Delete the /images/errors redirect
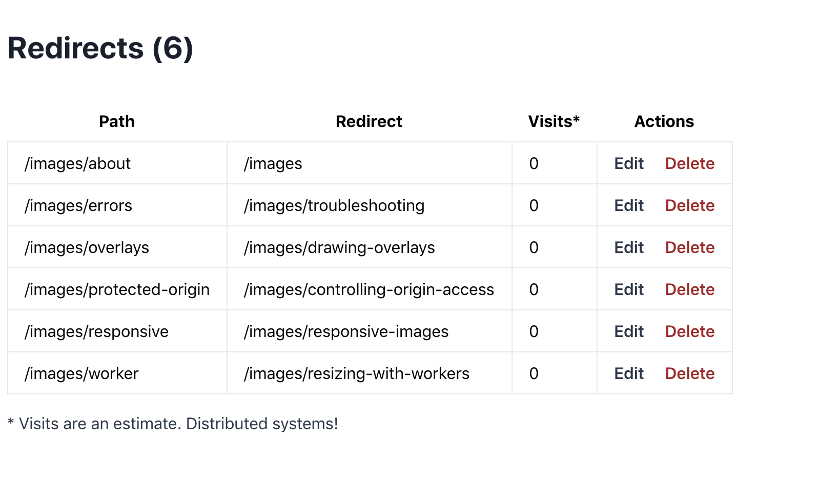The image size is (818, 504). (x=689, y=205)
